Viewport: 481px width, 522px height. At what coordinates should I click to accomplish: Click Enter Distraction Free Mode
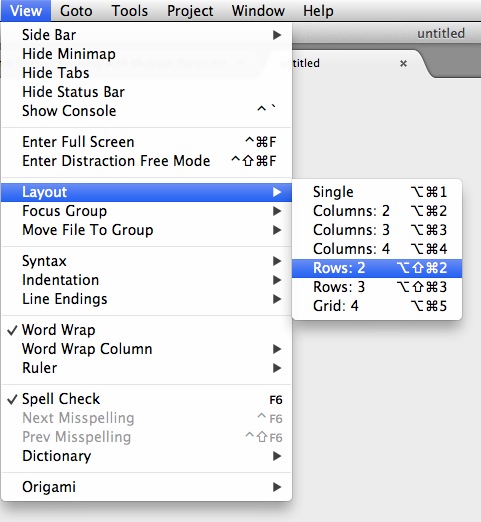coord(146,161)
